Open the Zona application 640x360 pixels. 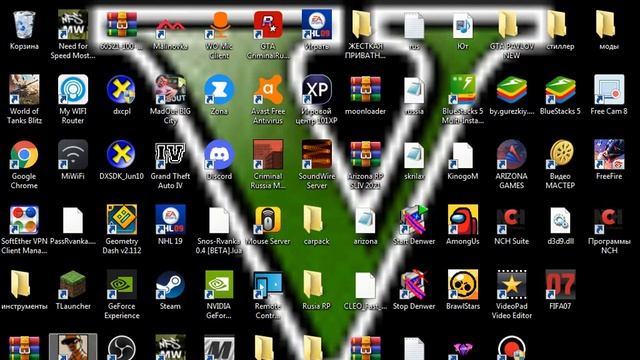point(219,90)
